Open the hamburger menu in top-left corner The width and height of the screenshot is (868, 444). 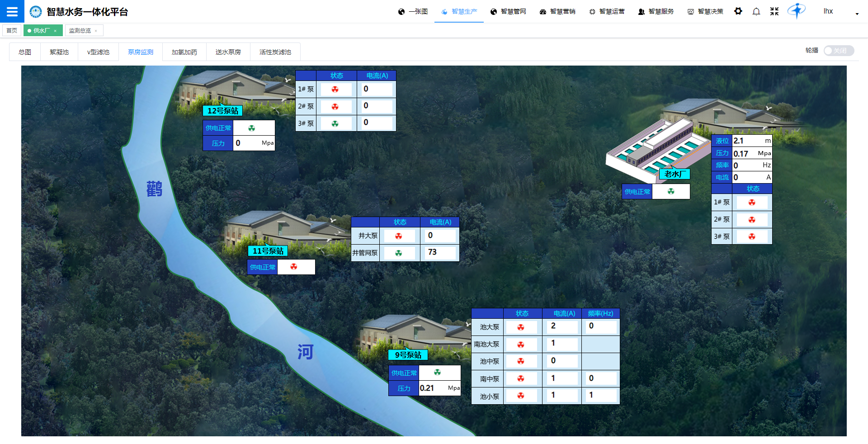[12, 11]
